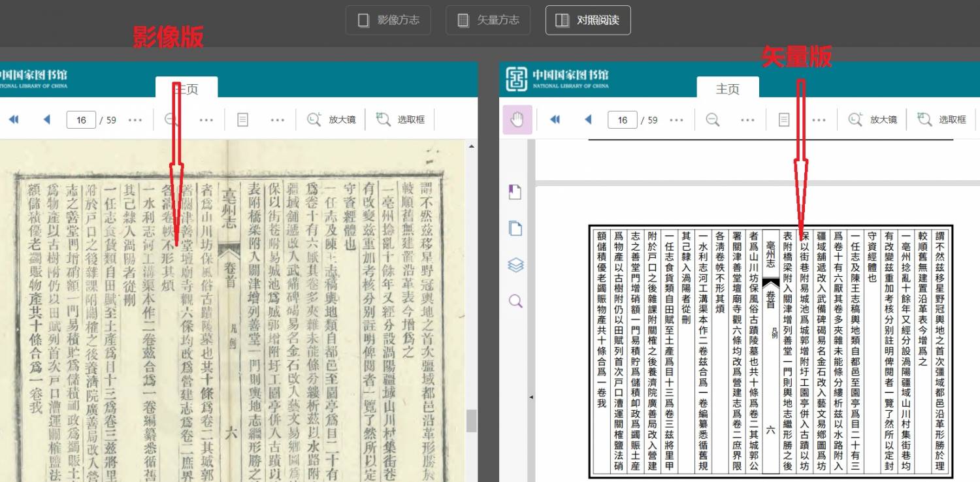Select the 主页 tab in left viewer

pyautogui.click(x=186, y=89)
